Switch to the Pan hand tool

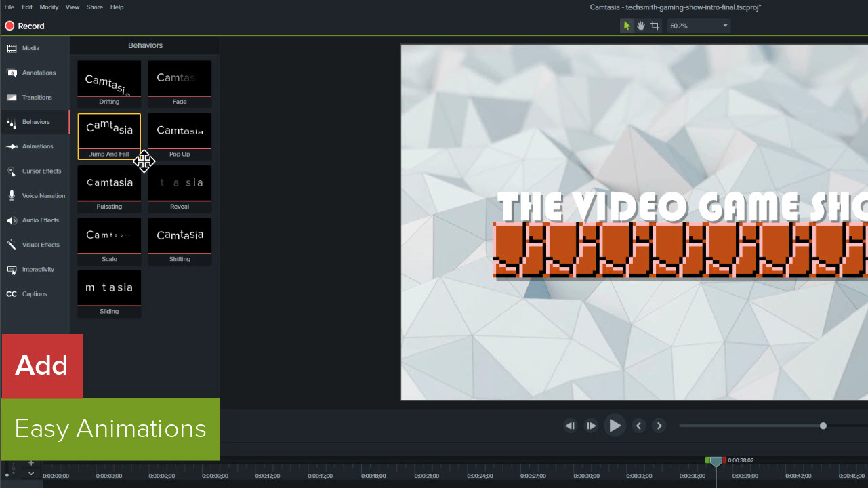640,25
